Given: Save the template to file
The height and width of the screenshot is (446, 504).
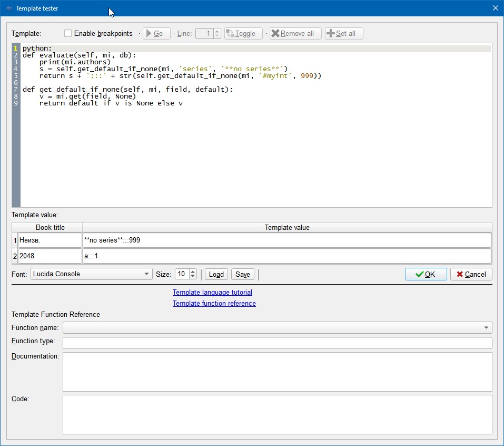Looking at the screenshot, I should click(242, 274).
